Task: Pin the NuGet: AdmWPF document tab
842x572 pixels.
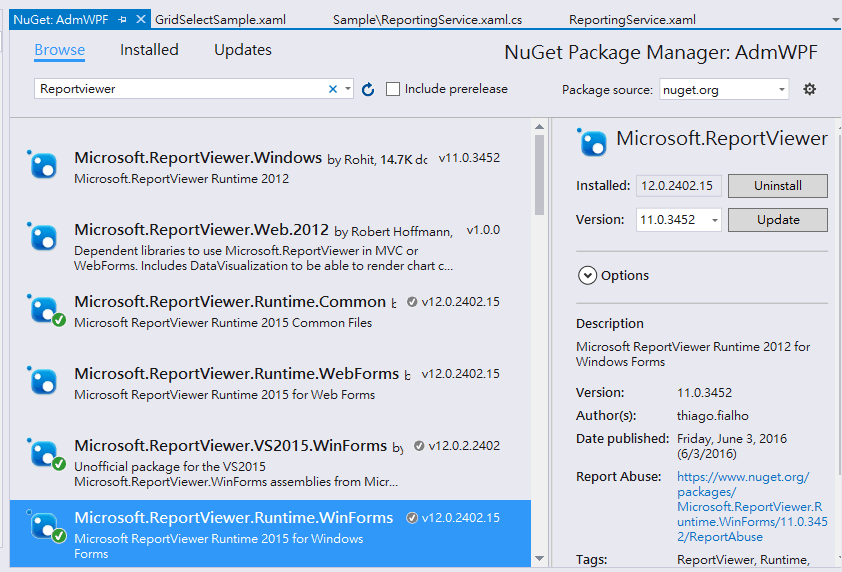Action: coord(122,20)
